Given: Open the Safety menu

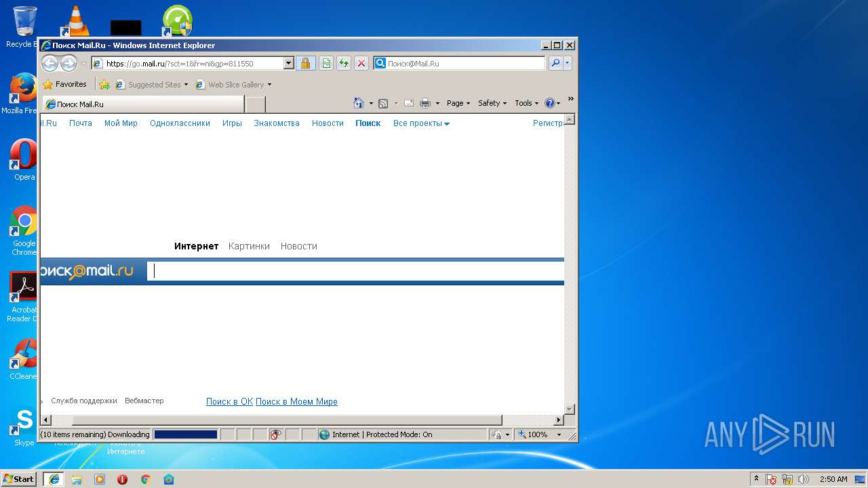Looking at the screenshot, I should click(492, 103).
